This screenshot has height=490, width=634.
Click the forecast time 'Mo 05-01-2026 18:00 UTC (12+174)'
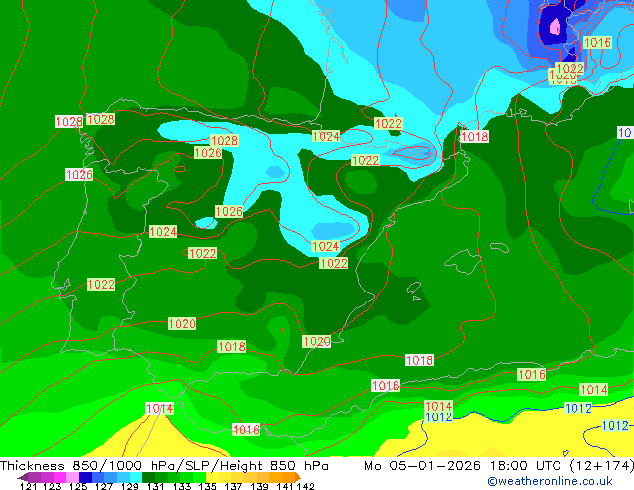point(499,466)
